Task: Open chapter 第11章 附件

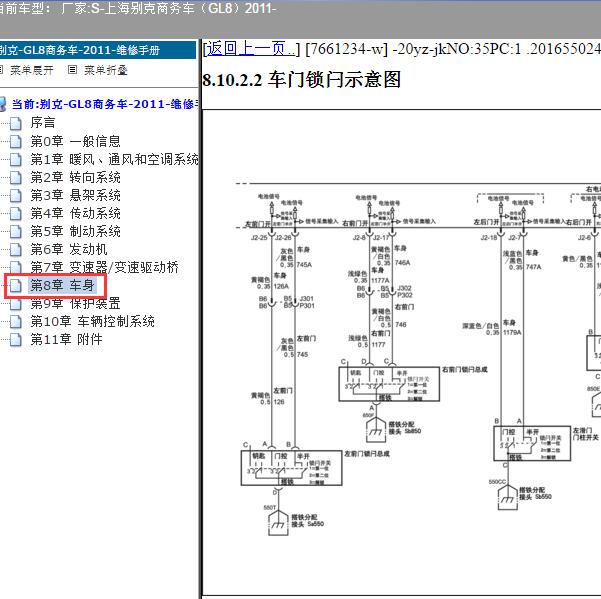Action: pyautogui.click(x=66, y=339)
